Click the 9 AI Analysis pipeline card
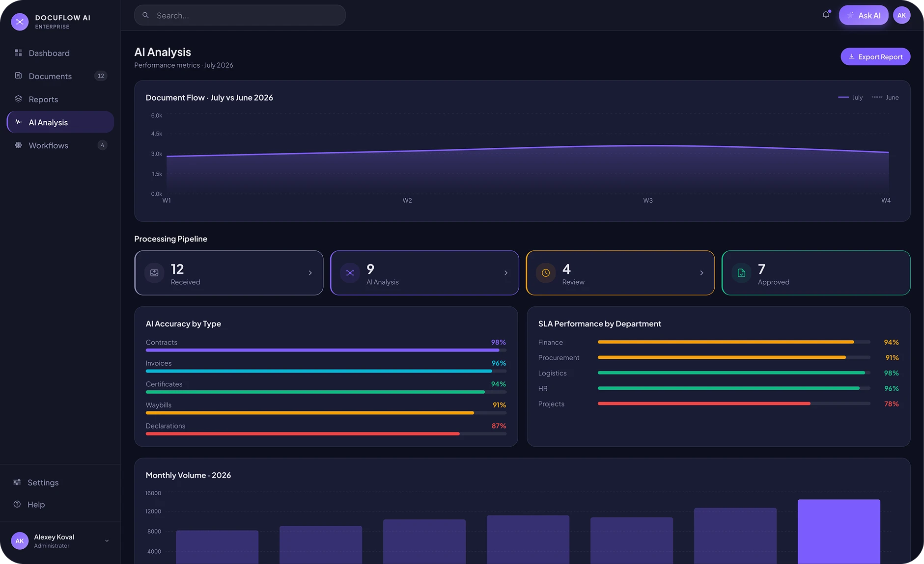Screen dimensions: 924x564 coord(424,273)
